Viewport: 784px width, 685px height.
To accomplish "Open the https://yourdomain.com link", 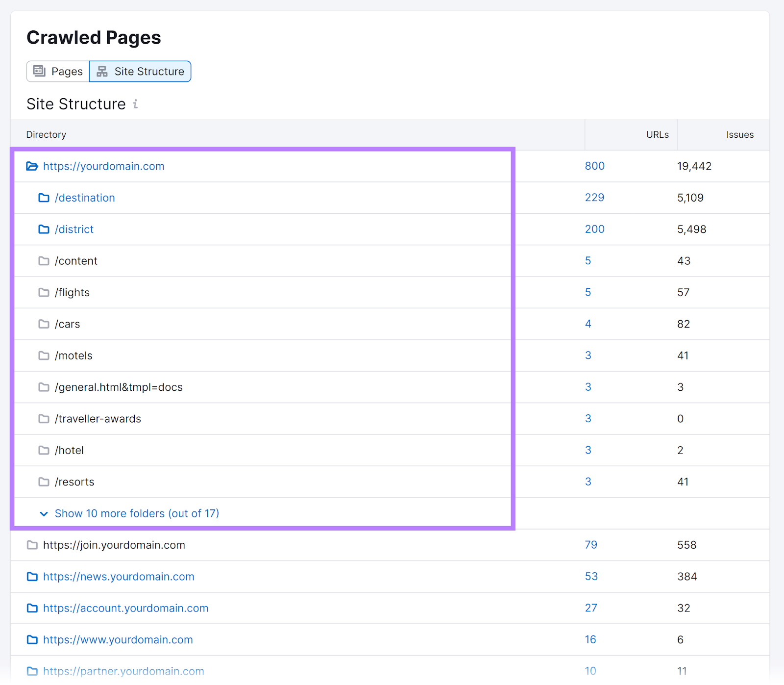I will (x=103, y=166).
